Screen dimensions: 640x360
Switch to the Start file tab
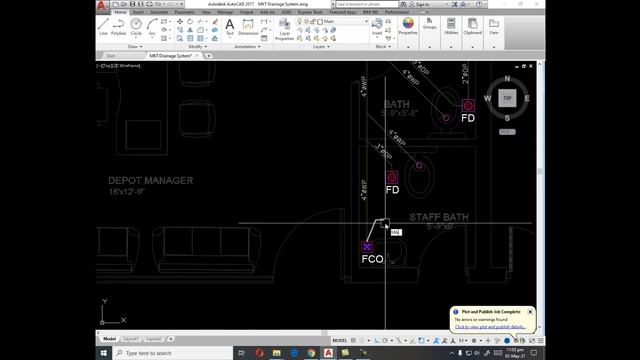pyautogui.click(x=111, y=56)
